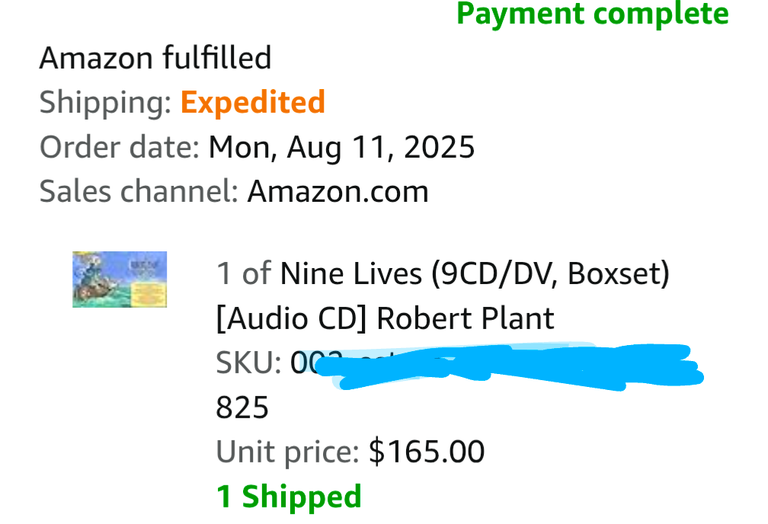This screenshot has height=524, width=768.
Task: Click the Unit price: label
Action: (288, 452)
